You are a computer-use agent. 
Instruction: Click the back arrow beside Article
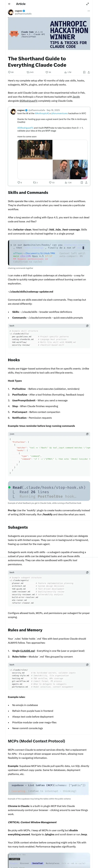9,4
